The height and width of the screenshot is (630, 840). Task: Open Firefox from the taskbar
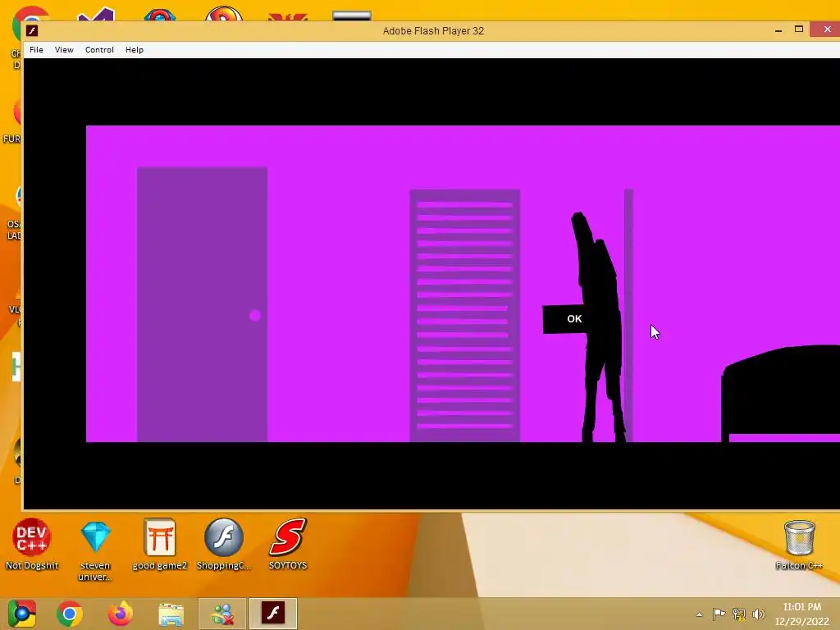(x=120, y=614)
